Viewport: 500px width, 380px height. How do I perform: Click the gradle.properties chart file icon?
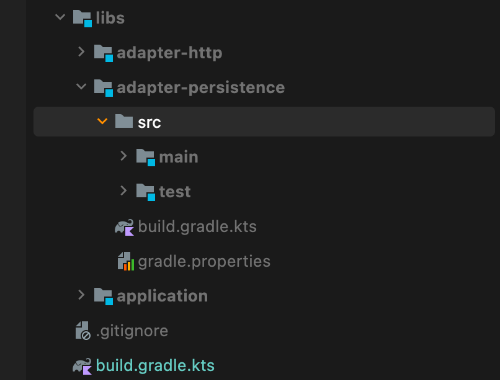(126, 261)
